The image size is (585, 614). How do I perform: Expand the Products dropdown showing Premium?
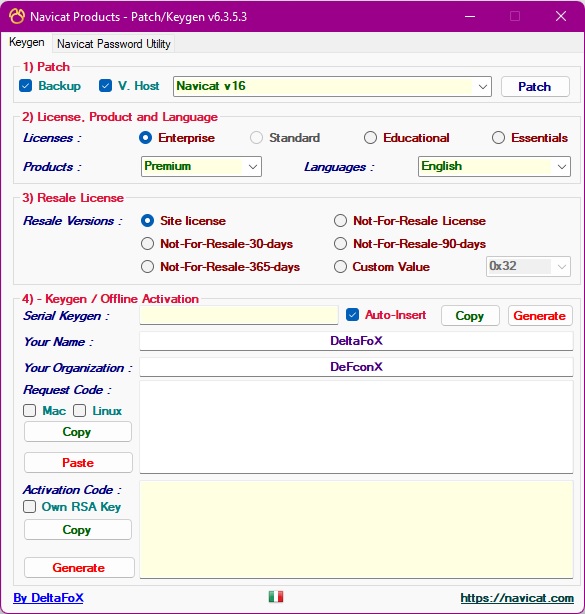[x=201, y=166]
